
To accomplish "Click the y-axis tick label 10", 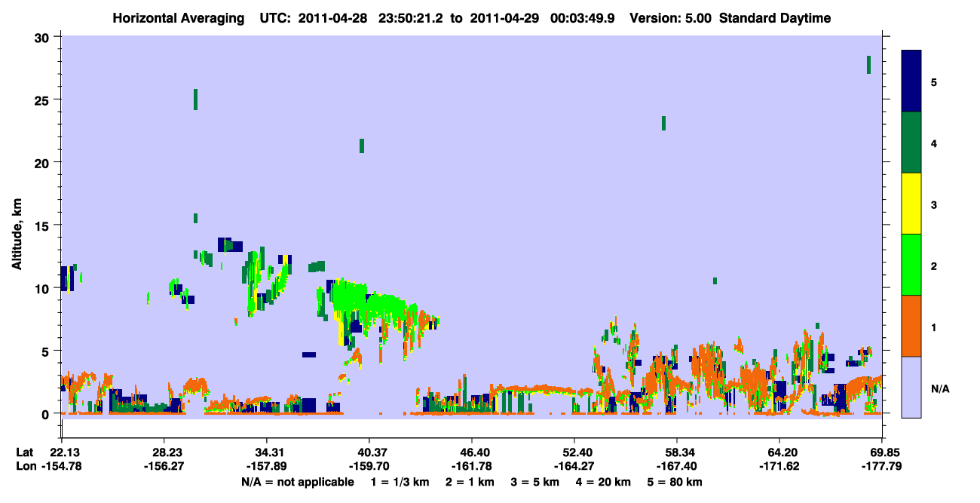I will tap(44, 288).
